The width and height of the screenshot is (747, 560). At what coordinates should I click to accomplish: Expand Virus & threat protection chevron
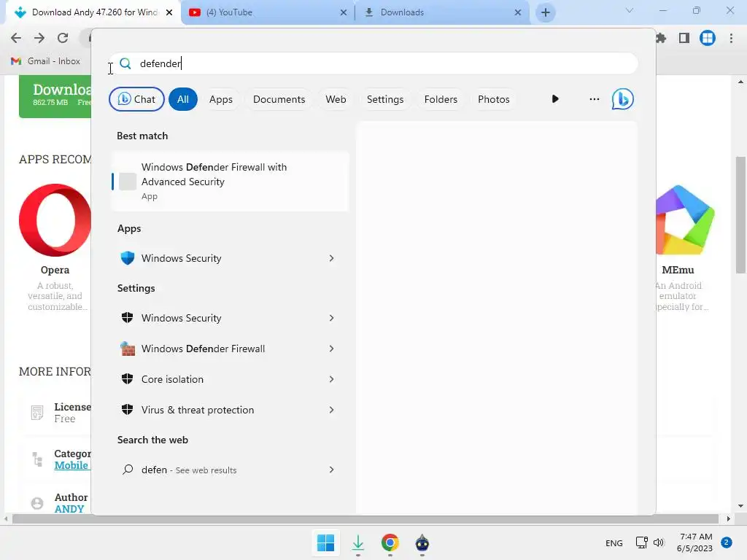pyautogui.click(x=332, y=410)
